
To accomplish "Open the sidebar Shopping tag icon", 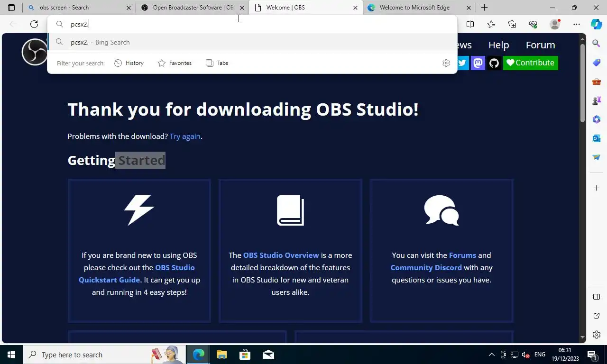I will 597,63.
